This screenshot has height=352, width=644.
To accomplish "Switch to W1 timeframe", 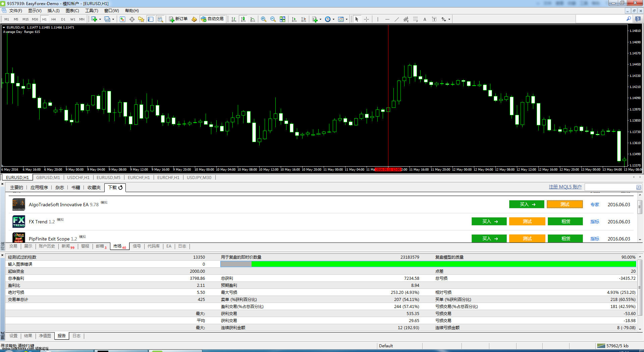I will (x=73, y=19).
